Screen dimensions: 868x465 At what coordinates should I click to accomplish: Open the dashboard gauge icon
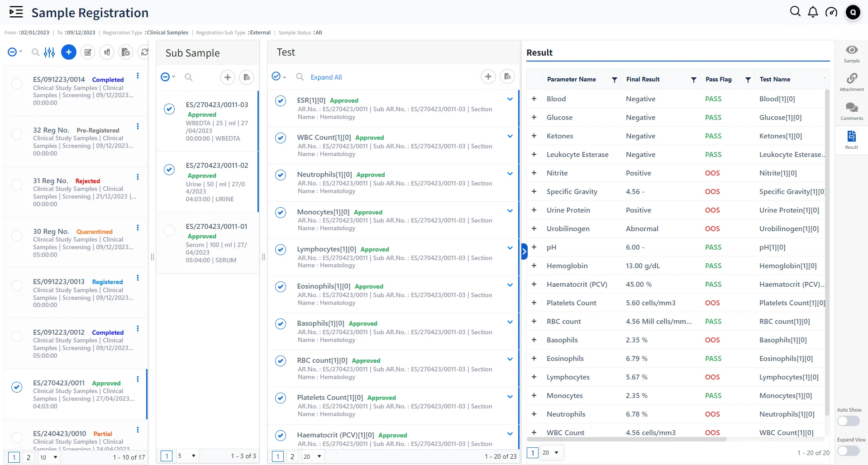tap(831, 12)
